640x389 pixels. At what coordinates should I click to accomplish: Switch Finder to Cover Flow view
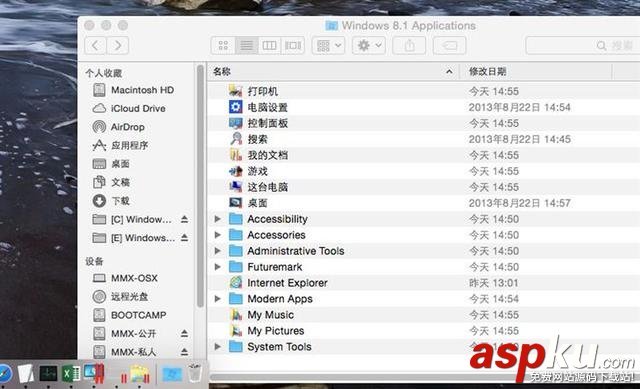coord(293,45)
